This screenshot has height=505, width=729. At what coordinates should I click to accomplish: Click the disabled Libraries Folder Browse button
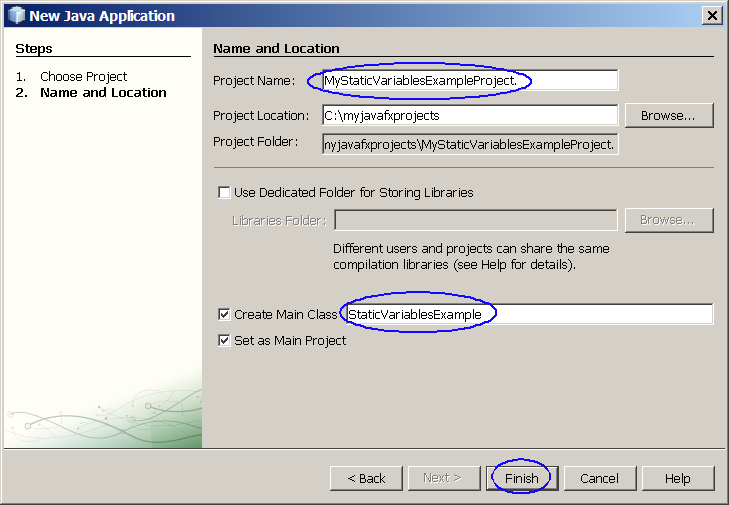tap(669, 220)
